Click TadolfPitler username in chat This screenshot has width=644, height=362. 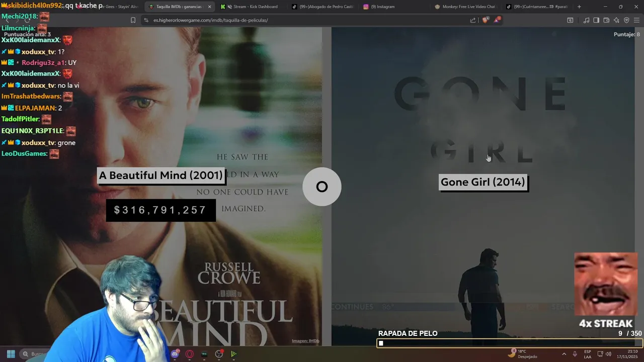tap(20, 119)
